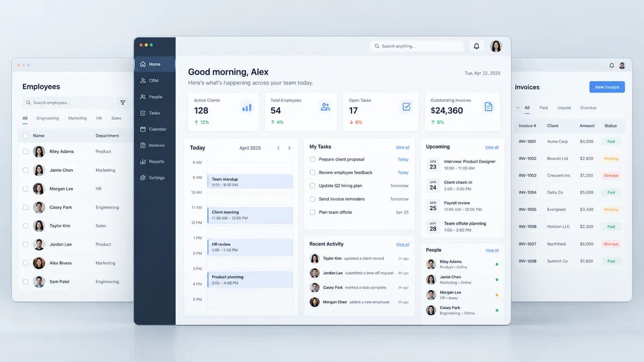The image size is (644, 362).
Task: Click the Search employees field
Action: 68,102
